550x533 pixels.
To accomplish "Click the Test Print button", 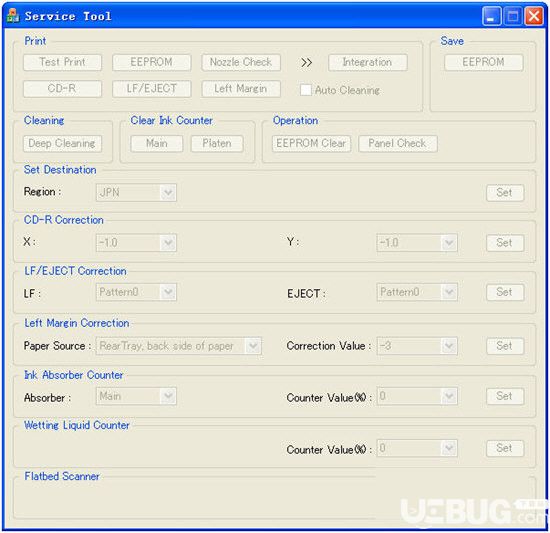I will click(62, 62).
